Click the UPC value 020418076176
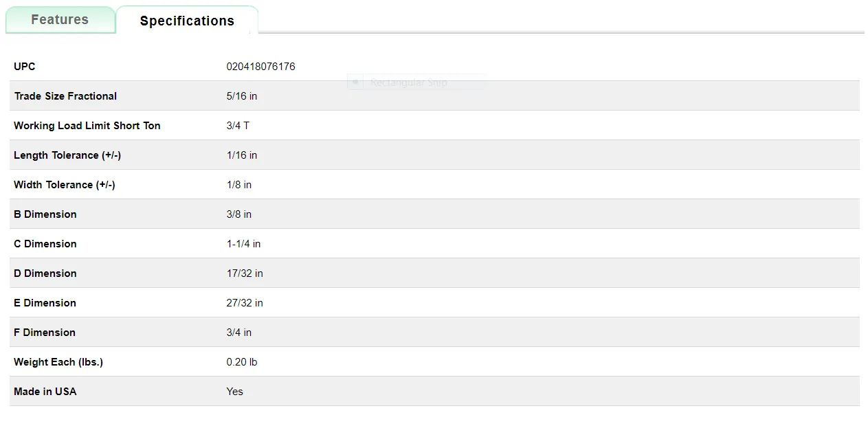868x426 pixels. pyautogui.click(x=260, y=67)
